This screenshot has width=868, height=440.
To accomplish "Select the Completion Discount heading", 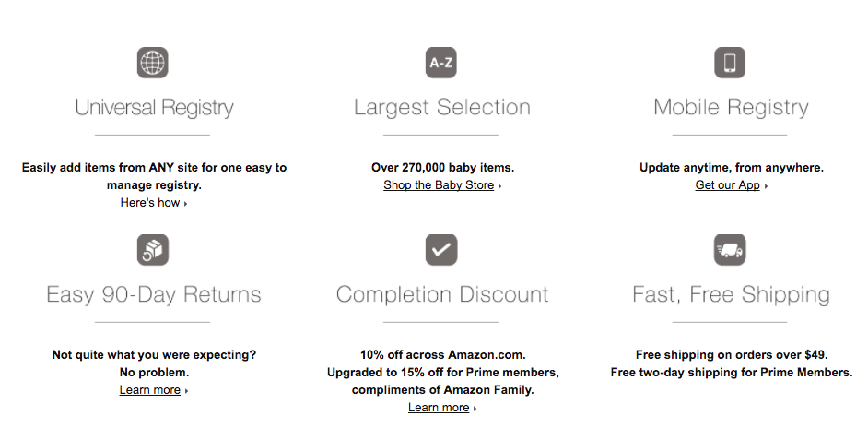I will click(x=442, y=294).
